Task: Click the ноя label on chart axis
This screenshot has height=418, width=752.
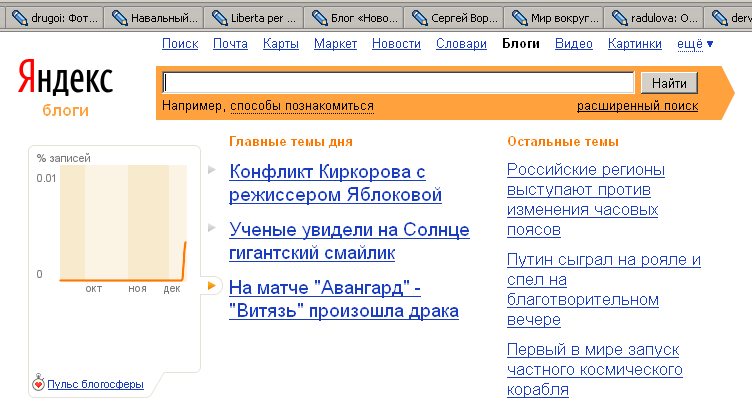Action: click(x=137, y=289)
